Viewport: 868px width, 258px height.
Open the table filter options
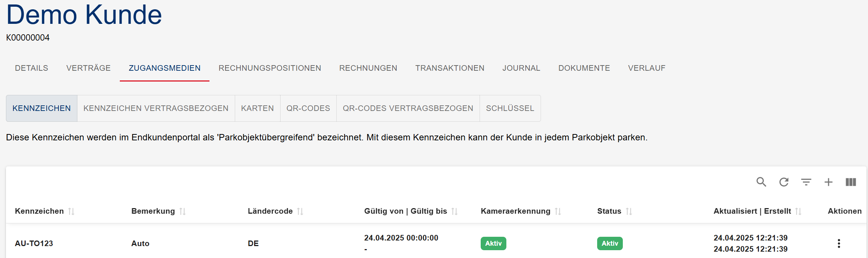(x=806, y=182)
